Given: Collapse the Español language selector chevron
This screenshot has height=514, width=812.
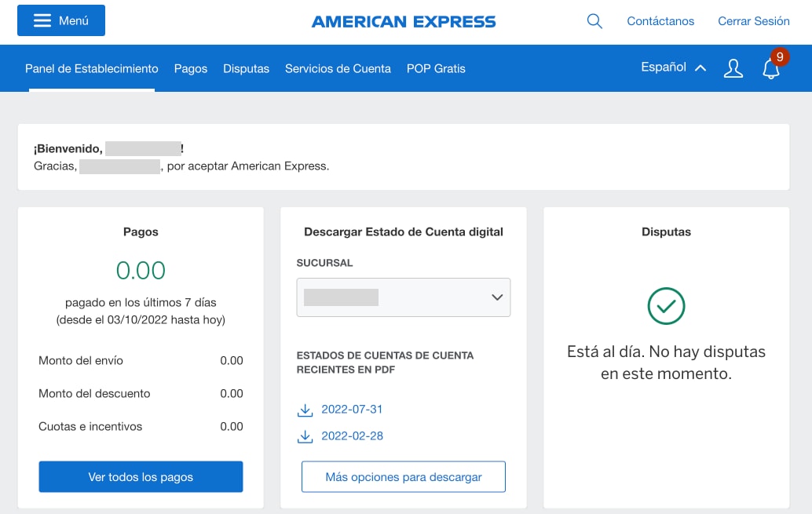Looking at the screenshot, I should (699, 67).
